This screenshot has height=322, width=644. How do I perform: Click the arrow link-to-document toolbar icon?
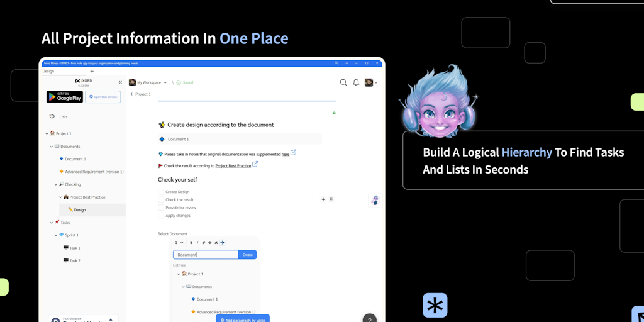(222, 243)
